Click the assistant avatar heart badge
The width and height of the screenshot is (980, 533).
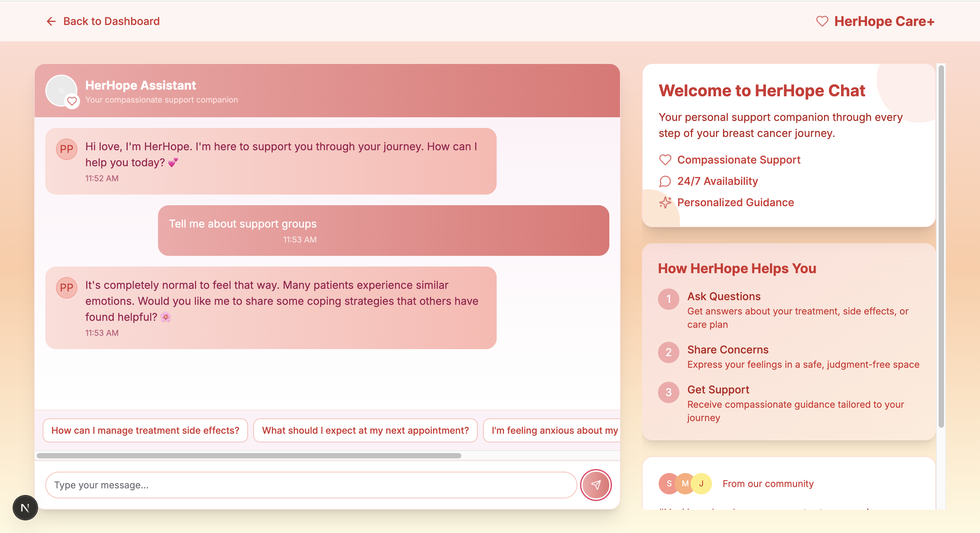[72, 101]
